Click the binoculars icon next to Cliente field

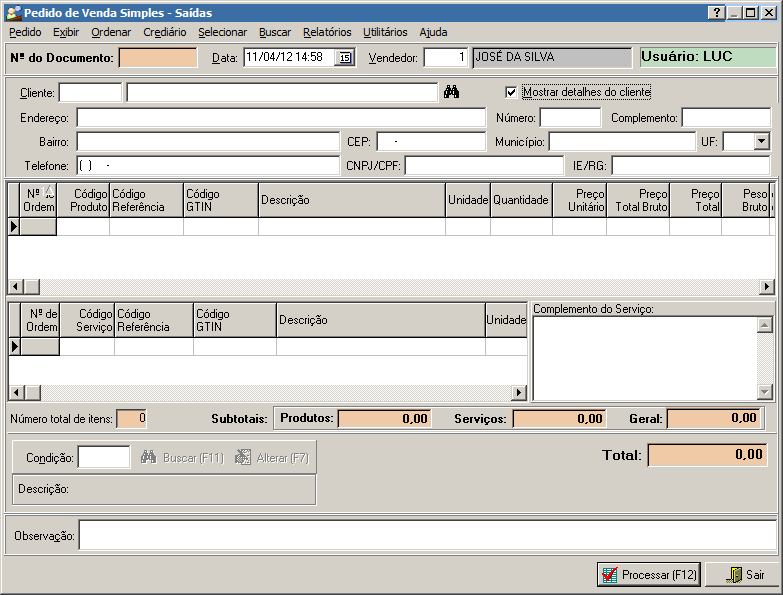451,92
